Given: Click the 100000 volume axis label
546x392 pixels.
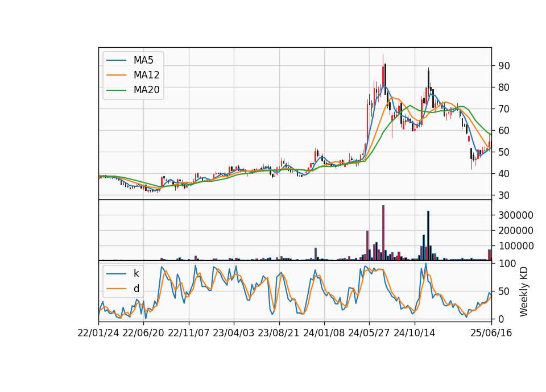Looking at the screenshot, I should point(516,246).
